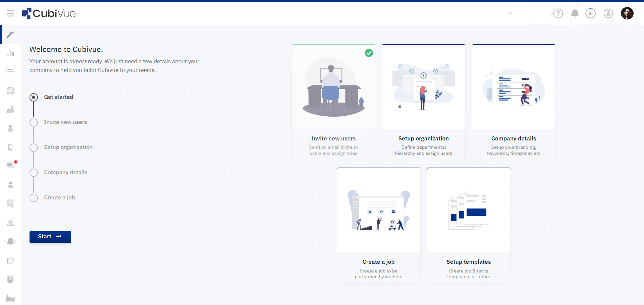Open the calendar schedule sidebar icon
Viewport: 644px width, 305px height.
tap(10, 90)
